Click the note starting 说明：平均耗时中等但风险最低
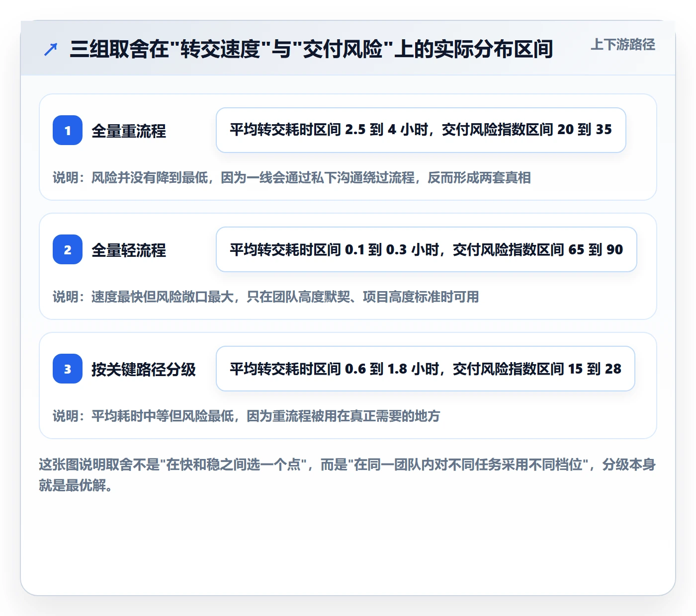 click(x=247, y=416)
